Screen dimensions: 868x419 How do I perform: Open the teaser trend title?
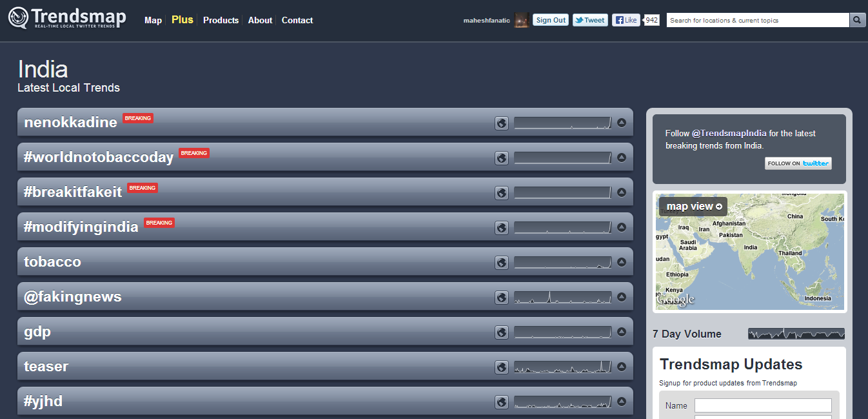pyautogui.click(x=46, y=366)
